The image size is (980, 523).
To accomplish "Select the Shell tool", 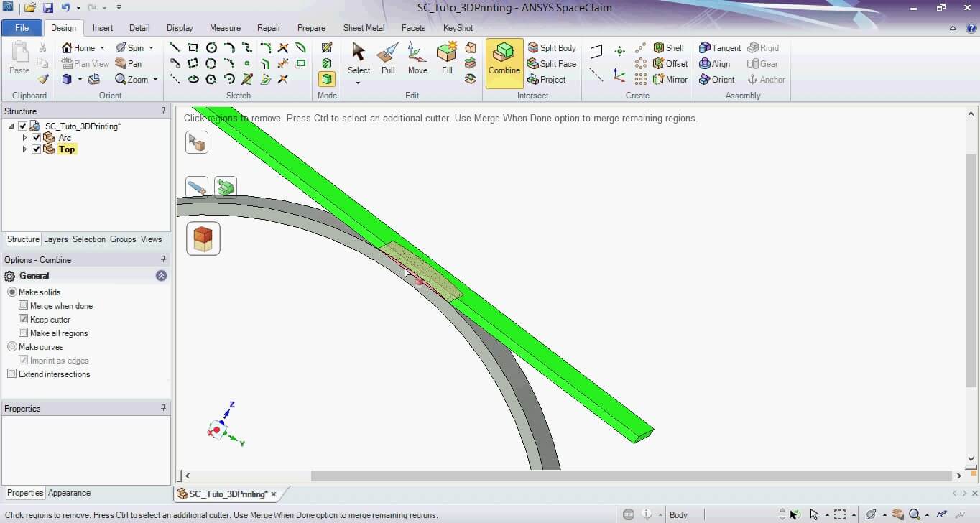I will point(669,47).
